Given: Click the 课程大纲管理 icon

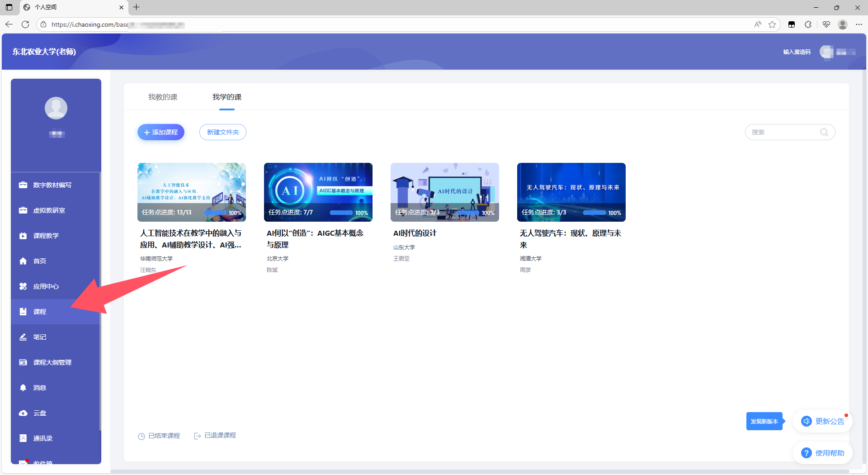Looking at the screenshot, I should click(23, 362).
